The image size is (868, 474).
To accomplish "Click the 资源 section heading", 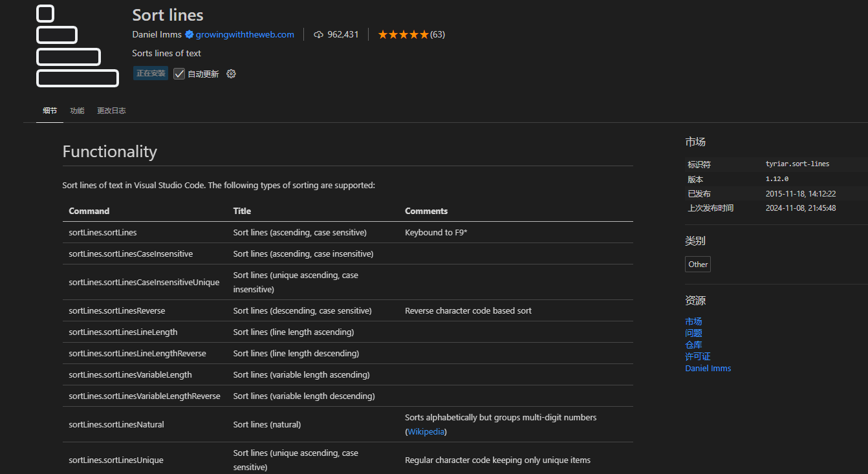I will click(695, 300).
